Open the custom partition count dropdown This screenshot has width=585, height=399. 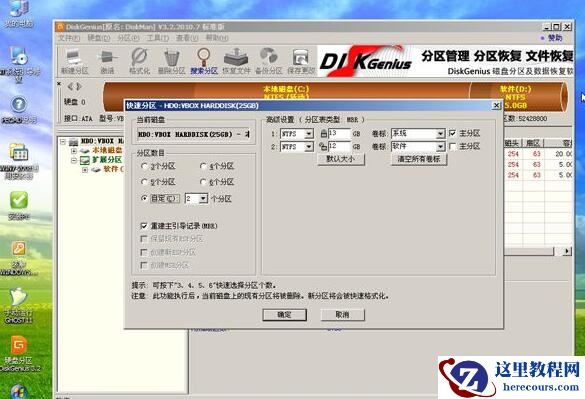tap(203, 199)
